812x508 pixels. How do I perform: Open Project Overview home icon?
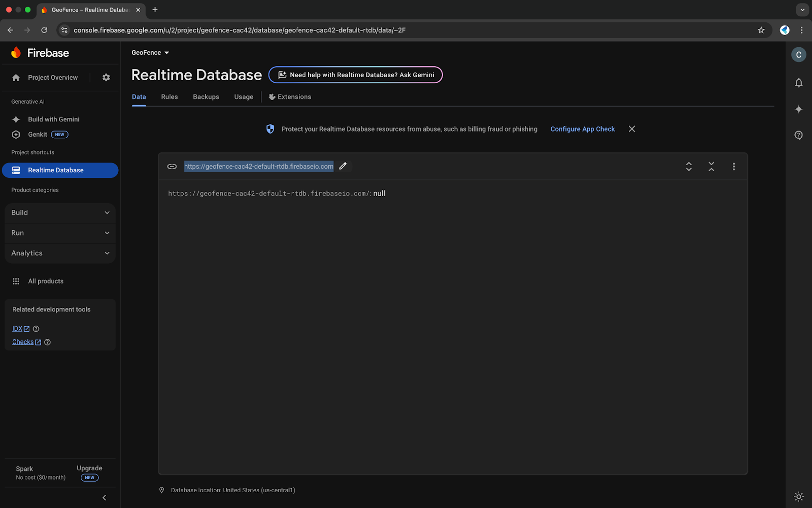coord(16,78)
